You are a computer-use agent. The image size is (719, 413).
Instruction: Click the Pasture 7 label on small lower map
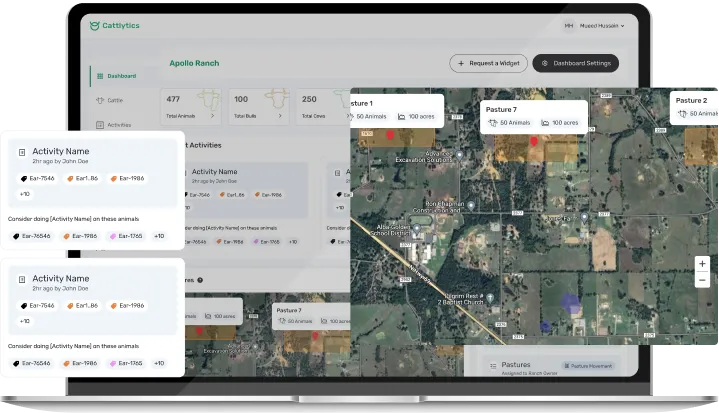point(289,310)
